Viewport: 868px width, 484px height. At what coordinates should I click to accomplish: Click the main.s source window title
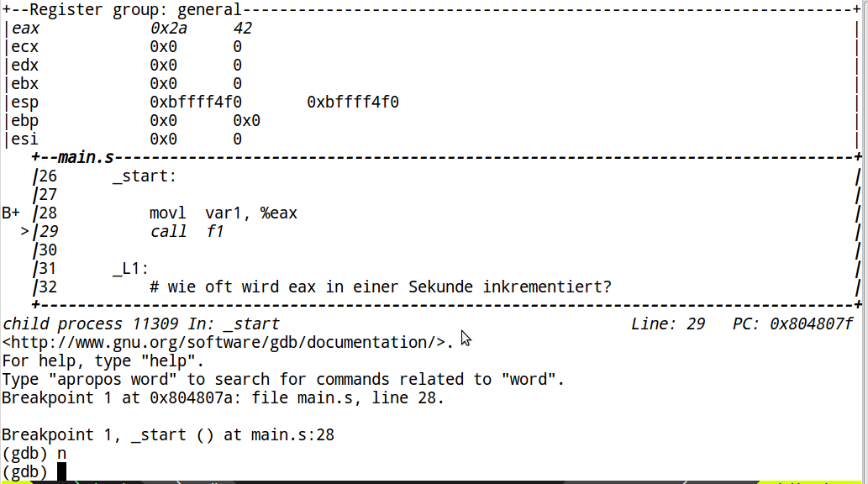point(86,158)
